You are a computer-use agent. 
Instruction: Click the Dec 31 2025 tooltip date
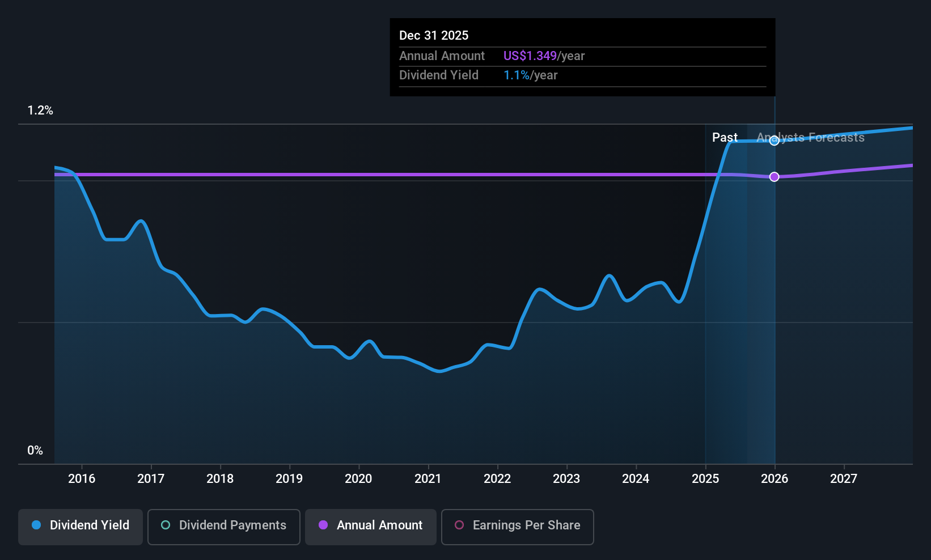pyautogui.click(x=434, y=35)
